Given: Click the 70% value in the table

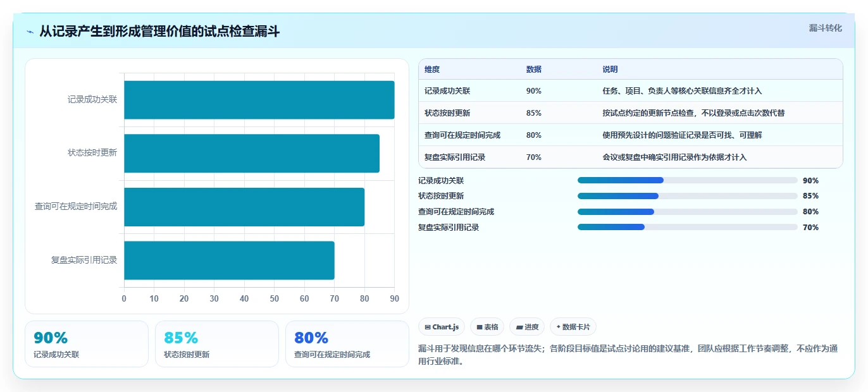Looking at the screenshot, I should [534, 157].
